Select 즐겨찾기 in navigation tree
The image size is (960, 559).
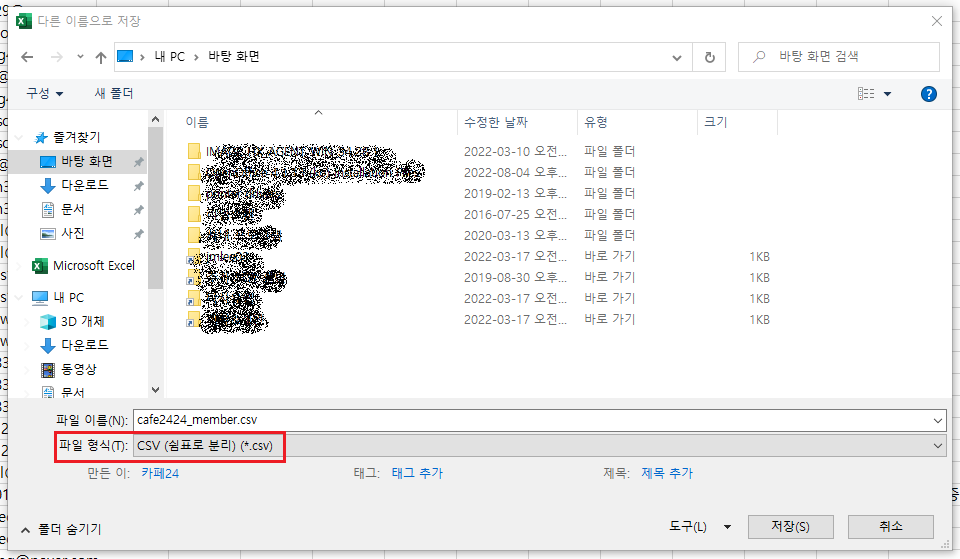77,137
